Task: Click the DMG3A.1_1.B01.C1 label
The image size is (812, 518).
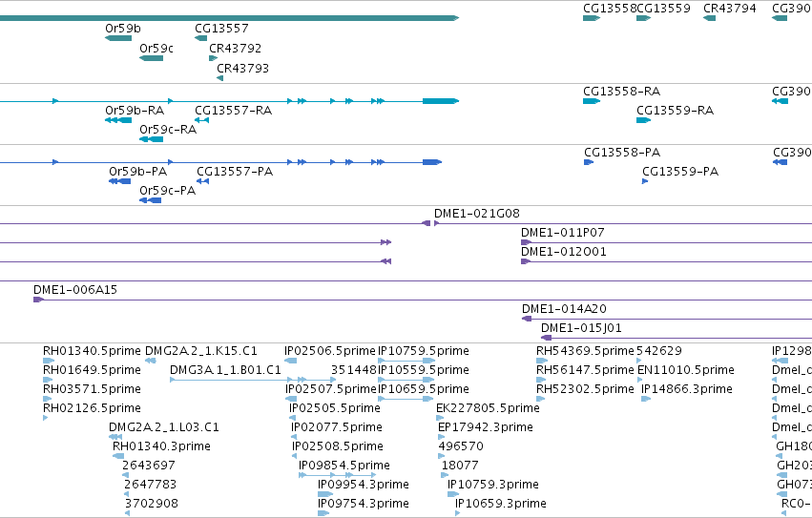Action: coord(225,370)
